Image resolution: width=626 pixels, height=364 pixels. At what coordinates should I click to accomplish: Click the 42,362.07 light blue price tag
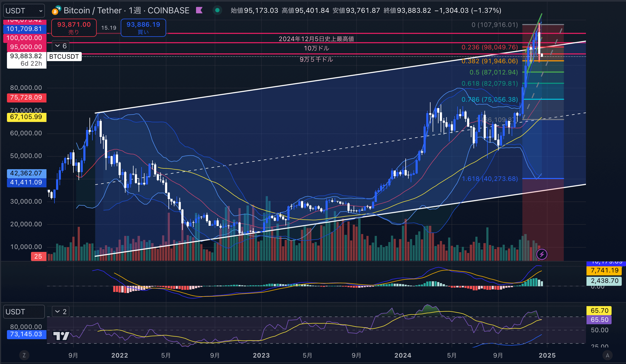27,173
